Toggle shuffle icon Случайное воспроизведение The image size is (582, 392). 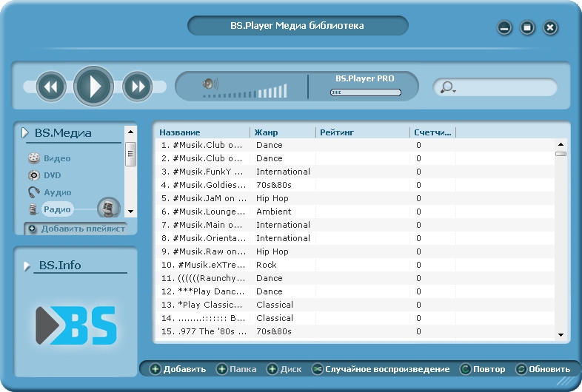317,369
